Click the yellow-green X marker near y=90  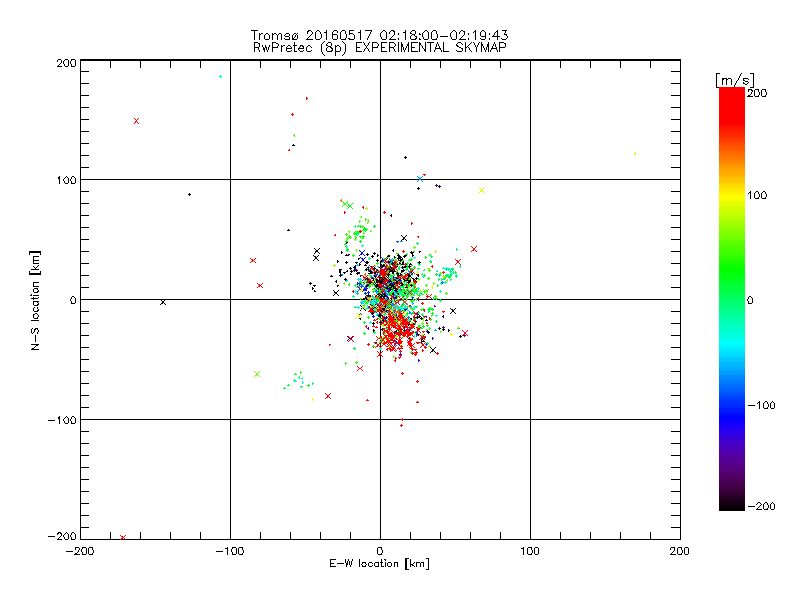(482, 190)
